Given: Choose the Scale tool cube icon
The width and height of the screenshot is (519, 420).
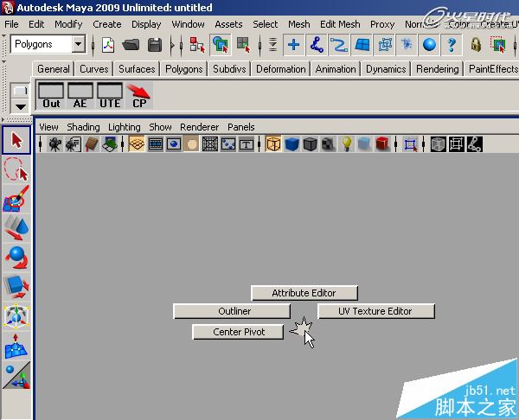Looking at the screenshot, I should coord(16,286).
